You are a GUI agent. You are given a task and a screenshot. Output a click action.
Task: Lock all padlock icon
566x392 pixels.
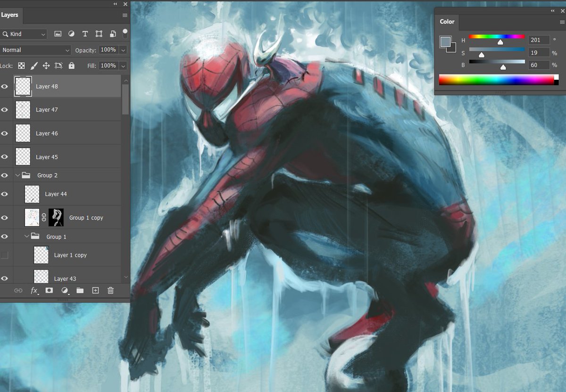[72, 65]
